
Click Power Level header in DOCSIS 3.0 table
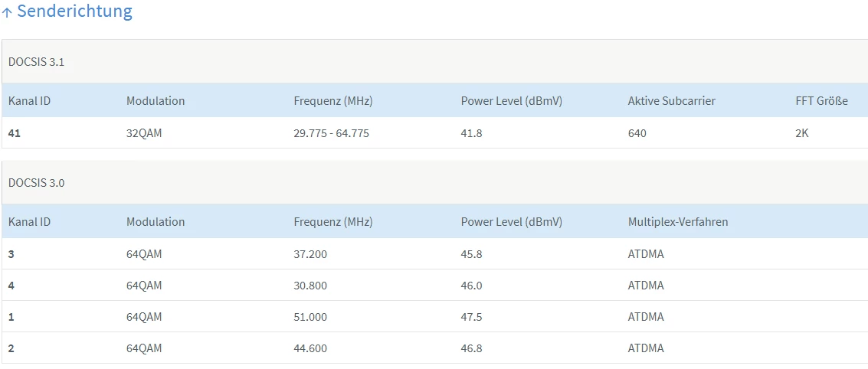coord(511,222)
